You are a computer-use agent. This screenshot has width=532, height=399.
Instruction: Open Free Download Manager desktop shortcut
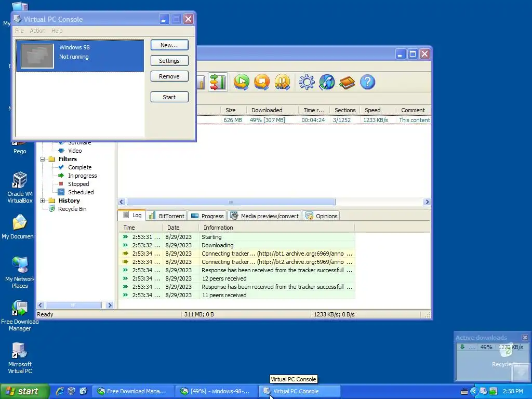click(20, 315)
